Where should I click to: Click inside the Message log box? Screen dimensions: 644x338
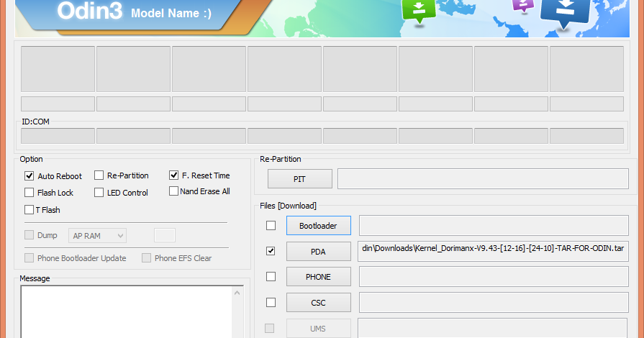[x=127, y=312]
